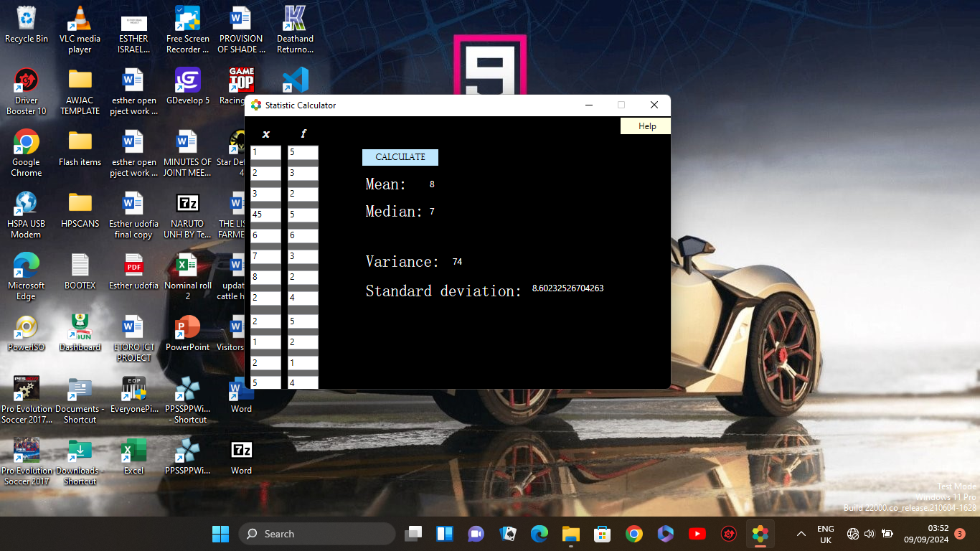Open the YouTube app on the taskbar
Screen dimensions: 980x551
[x=697, y=534]
